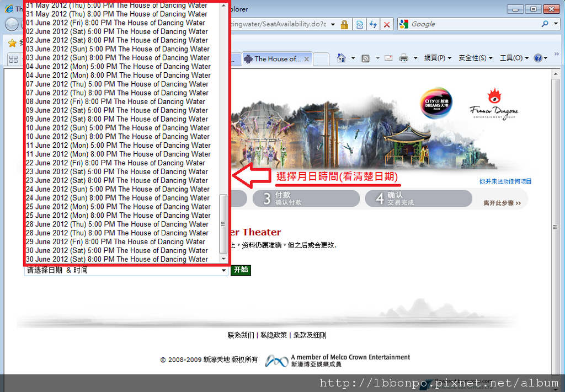Click page vertical scrollbar thumb
The width and height of the screenshot is (565, 392).
[555, 227]
